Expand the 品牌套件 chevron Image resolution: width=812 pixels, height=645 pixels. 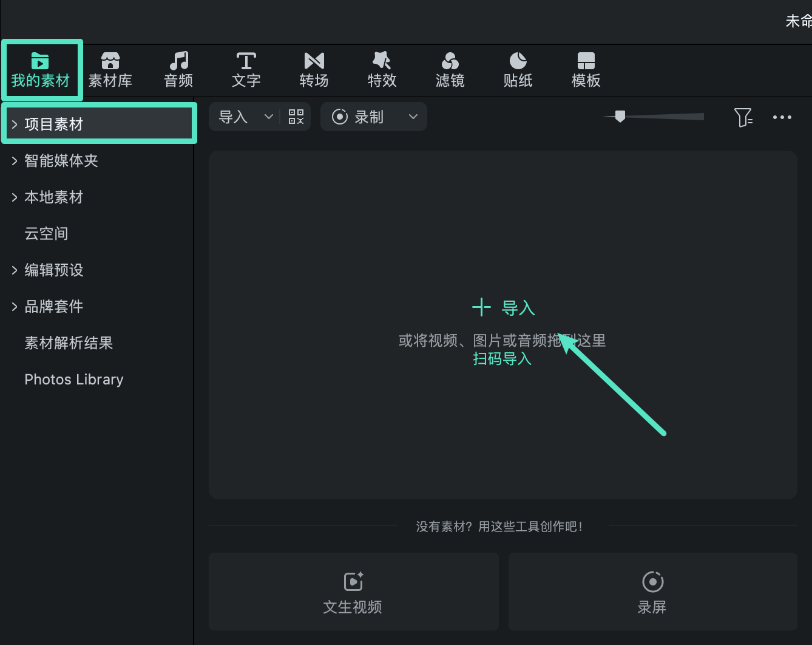pos(15,307)
